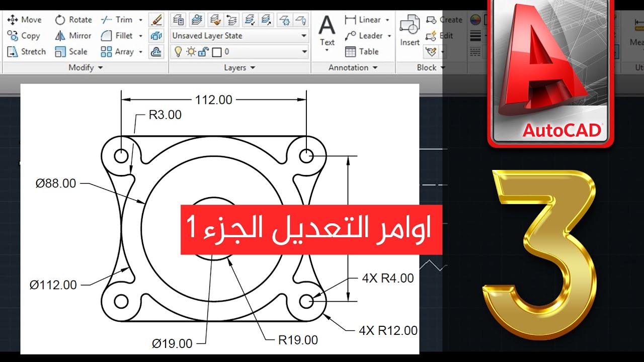The image size is (644, 362).
Task: Insert a Table from Annotation panel
Action: coord(362,51)
